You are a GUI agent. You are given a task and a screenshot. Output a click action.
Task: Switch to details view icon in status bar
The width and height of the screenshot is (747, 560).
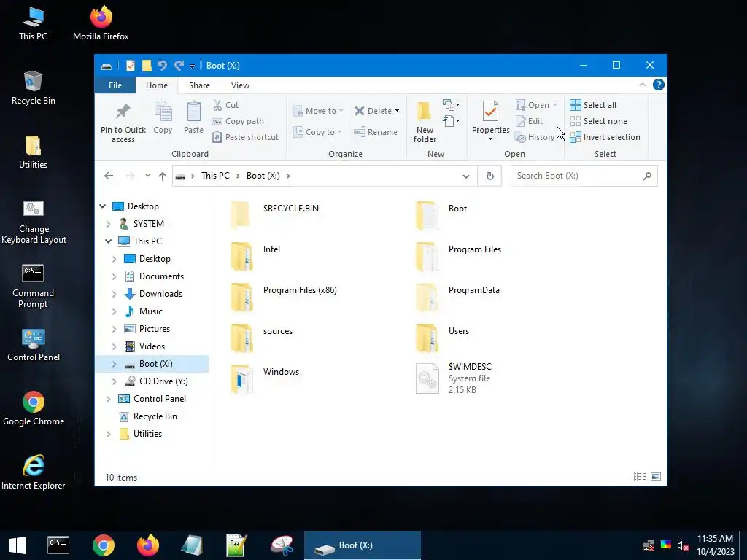(x=639, y=477)
